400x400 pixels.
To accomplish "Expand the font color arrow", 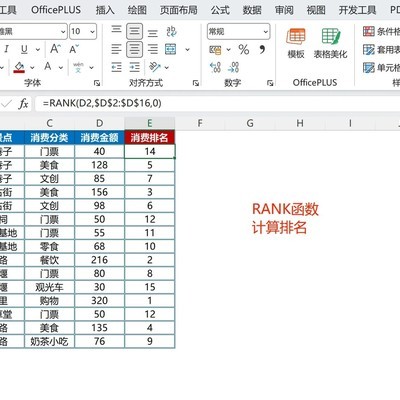I will 61,68.
